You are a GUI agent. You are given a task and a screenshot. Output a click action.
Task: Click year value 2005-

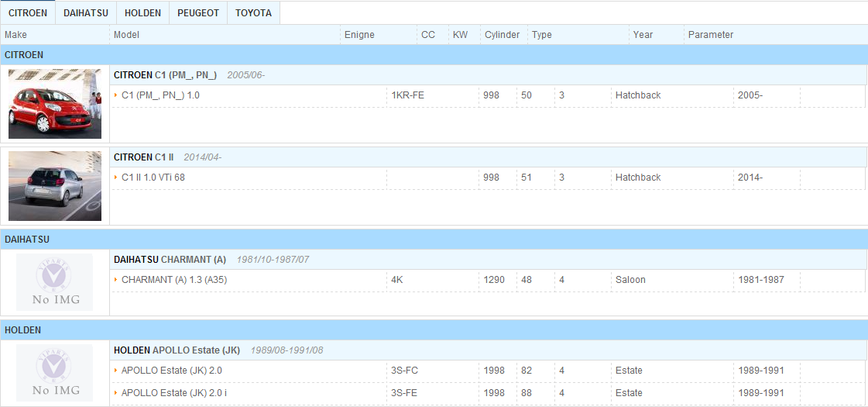750,95
